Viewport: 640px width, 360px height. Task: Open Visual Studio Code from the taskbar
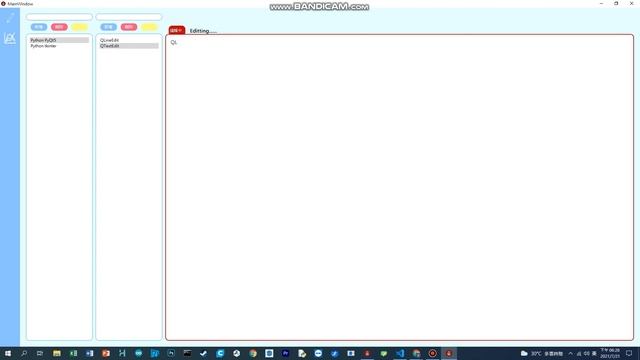tap(400, 353)
